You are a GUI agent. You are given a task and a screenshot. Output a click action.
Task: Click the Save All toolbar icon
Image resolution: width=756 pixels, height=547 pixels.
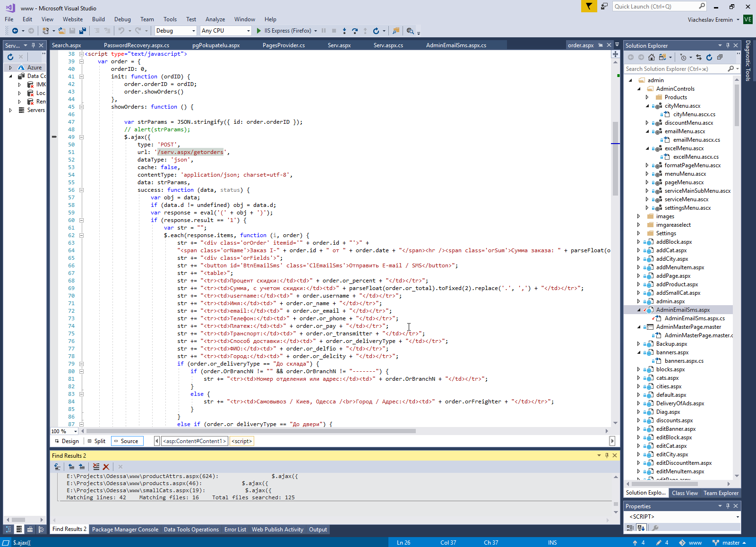point(83,31)
